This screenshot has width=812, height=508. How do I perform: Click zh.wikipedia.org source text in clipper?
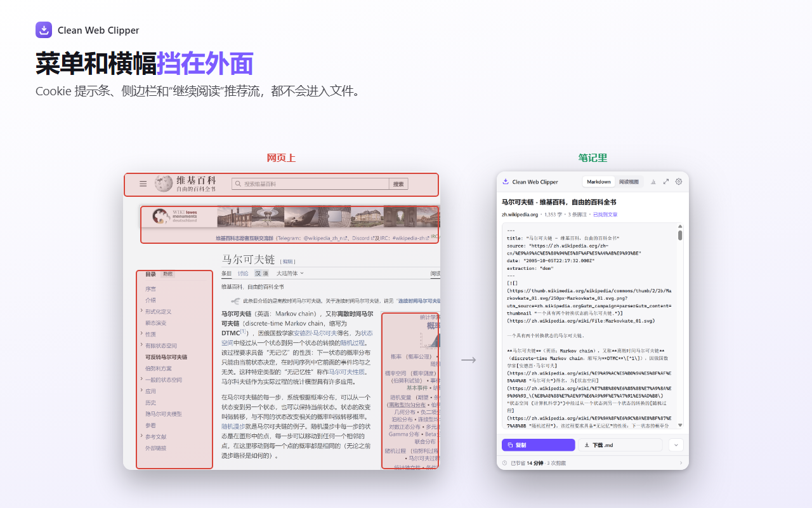pyautogui.click(x=520, y=215)
